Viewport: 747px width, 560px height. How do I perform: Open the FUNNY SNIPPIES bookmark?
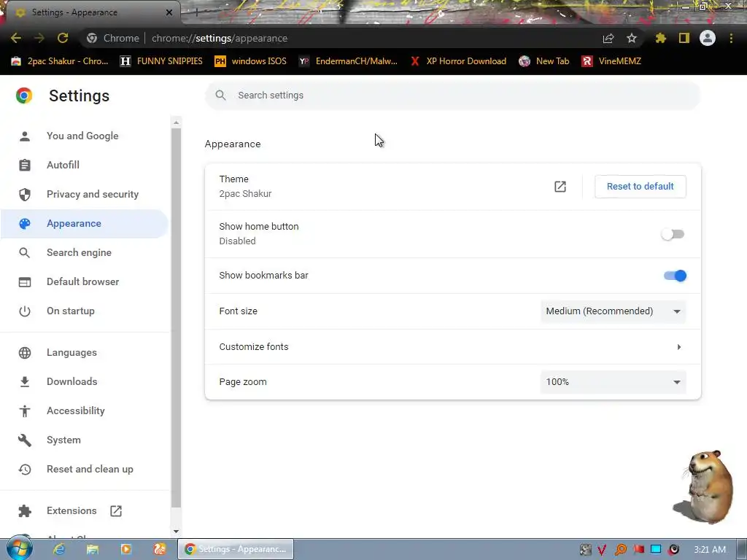pos(161,61)
